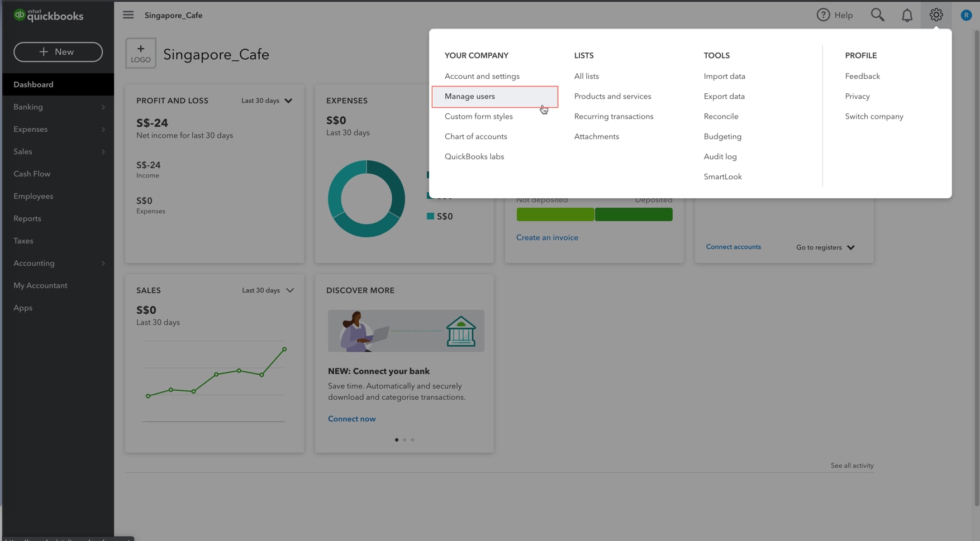
Task: Select the second Discover More carousel dot
Action: [405, 439]
